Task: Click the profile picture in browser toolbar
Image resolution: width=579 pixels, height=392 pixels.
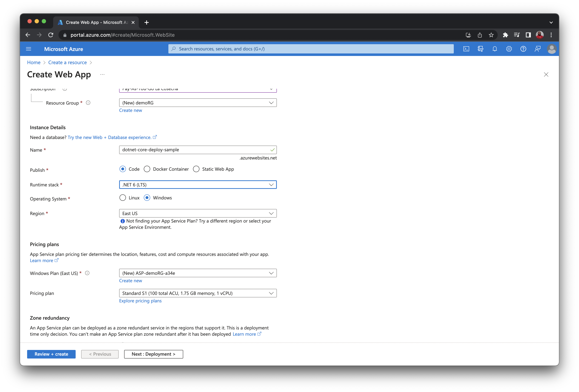Action: coord(540,35)
